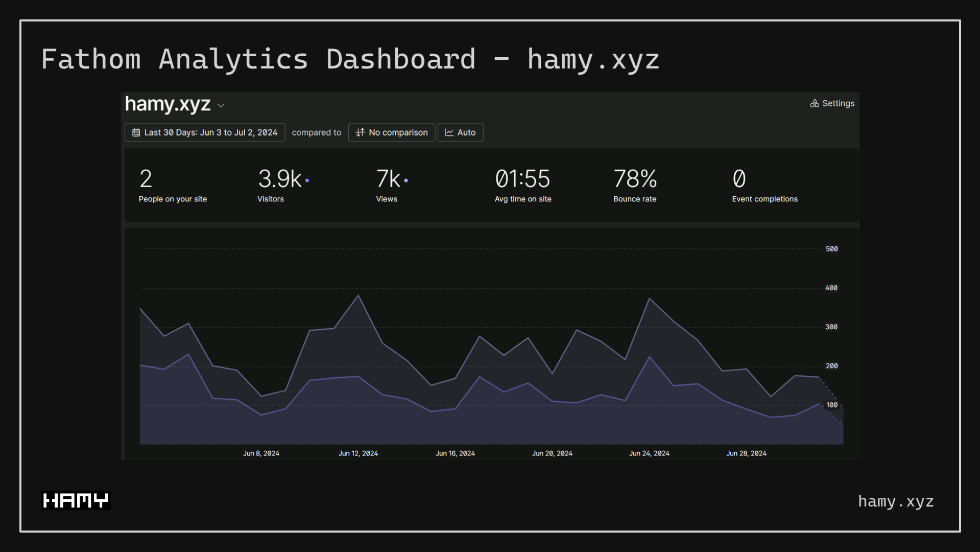Screen dimensions: 980x552
Task: Click the calendar icon in the date range selector
Action: point(136,132)
